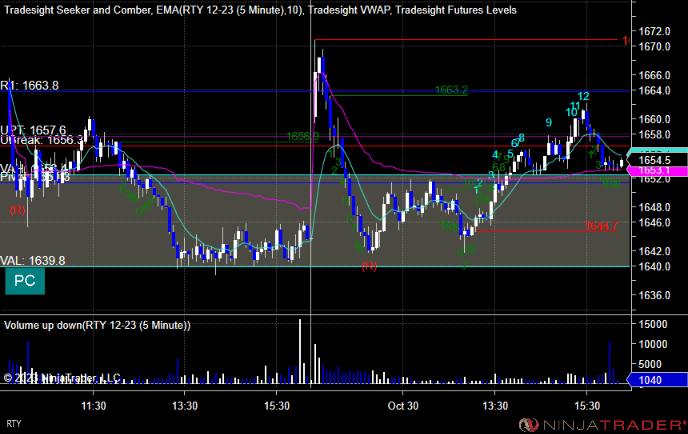This screenshot has height=434, width=688.
Task: Click the 'Volume up down(RTY 12-23 (5 Minute))' label
Action: click(97, 325)
